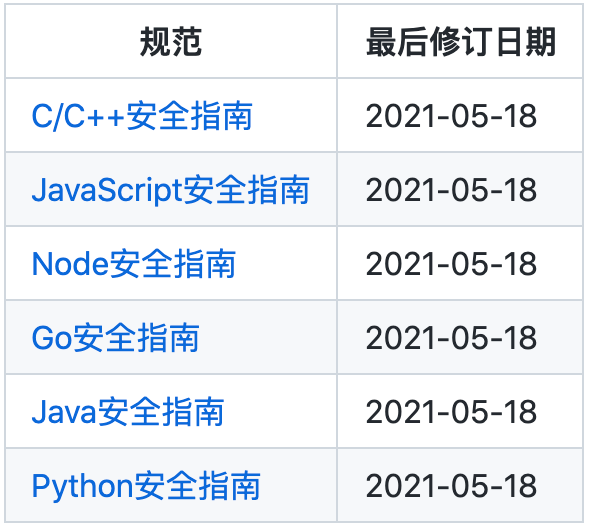Select the 2021-05-18 date in the JavaScript安全指南 row
The image size is (590, 524).
pyautogui.click(x=451, y=190)
